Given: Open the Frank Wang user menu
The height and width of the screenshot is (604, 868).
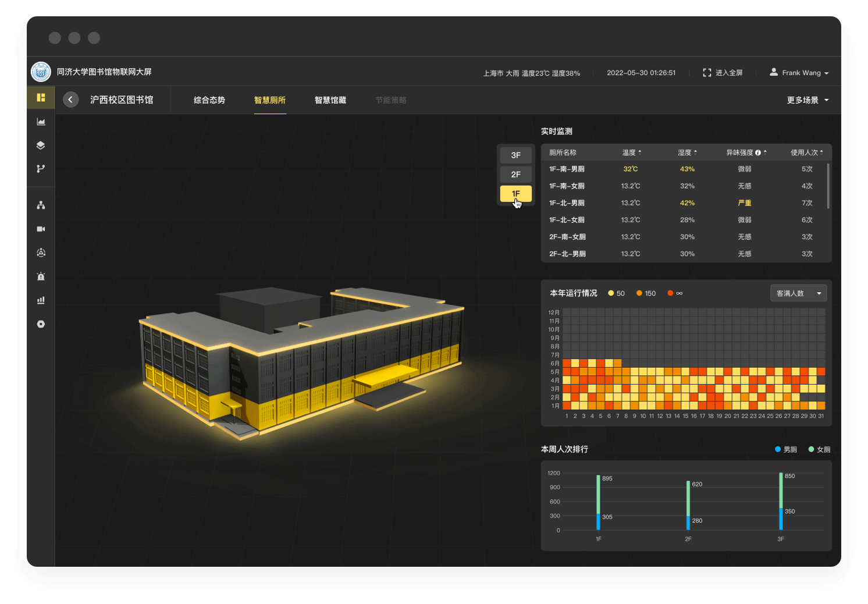Looking at the screenshot, I should coord(799,73).
